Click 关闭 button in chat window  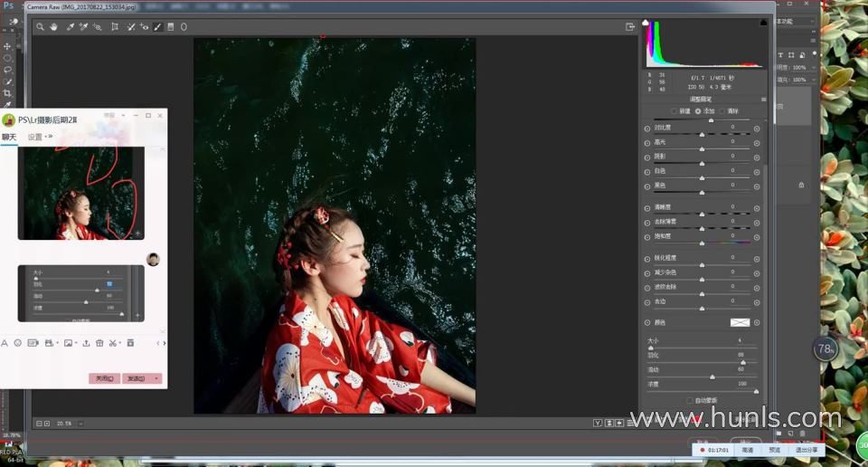click(x=105, y=378)
